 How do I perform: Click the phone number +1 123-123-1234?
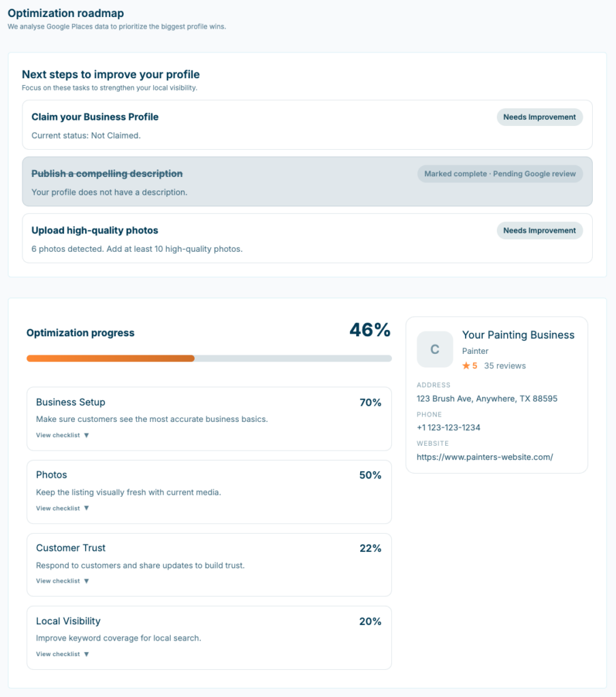(x=448, y=427)
